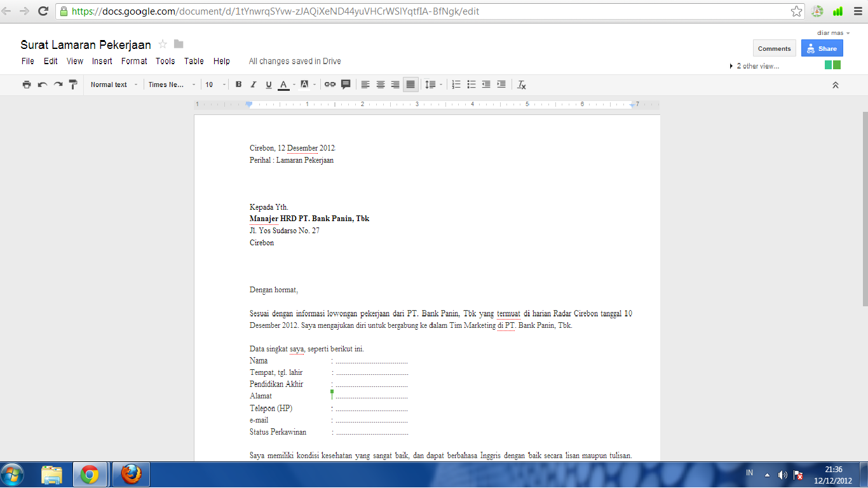Viewport: 868px width, 488px height.
Task: Open the Help menu
Action: [x=222, y=61]
